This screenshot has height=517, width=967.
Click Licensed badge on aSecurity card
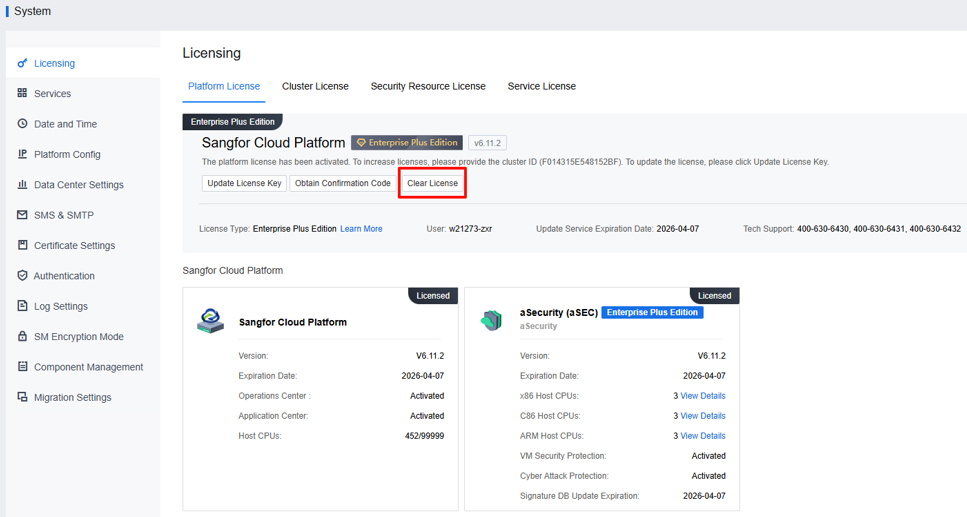click(x=714, y=296)
